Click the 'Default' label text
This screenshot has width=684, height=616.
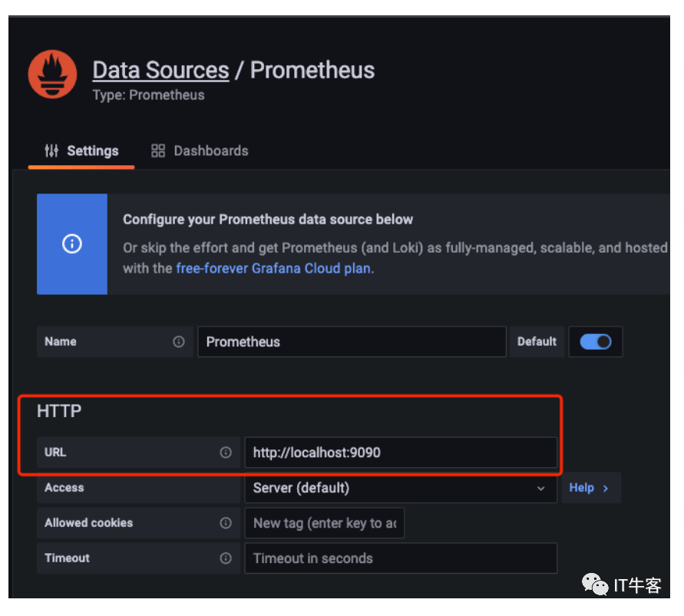pos(537,342)
